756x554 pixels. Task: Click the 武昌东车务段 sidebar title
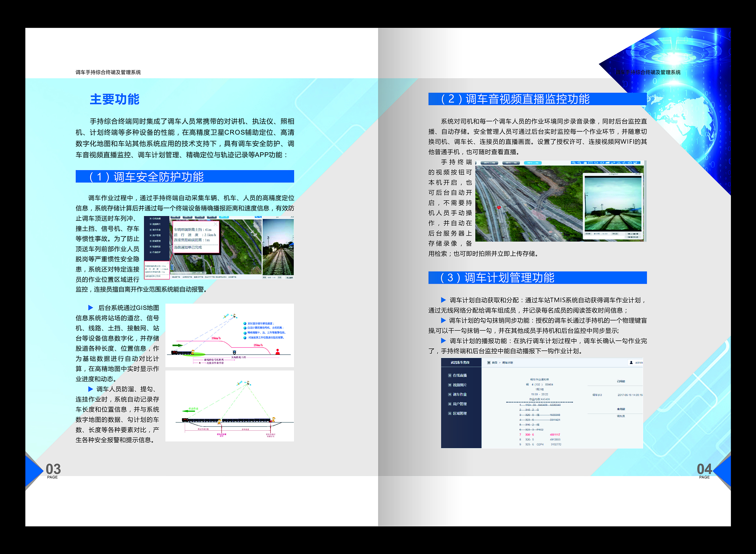tap(460, 363)
